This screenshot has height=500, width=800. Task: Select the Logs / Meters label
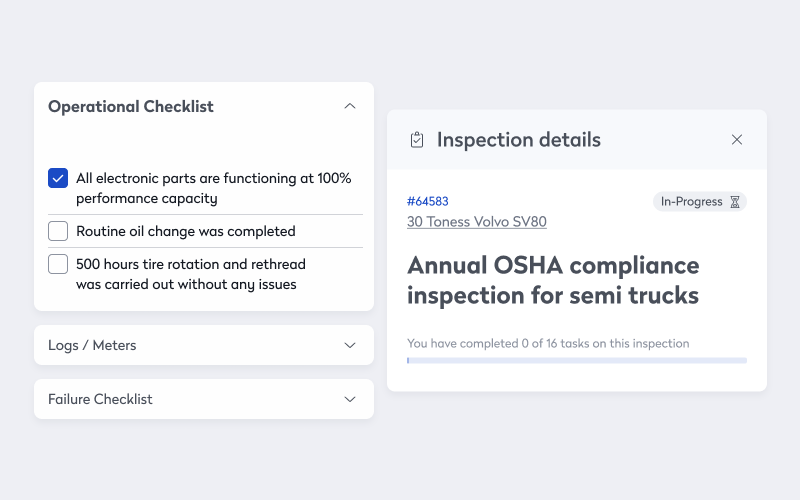[x=92, y=345]
